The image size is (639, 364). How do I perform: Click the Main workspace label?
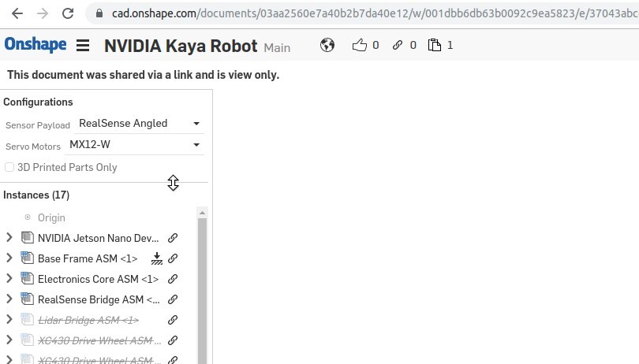tap(277, 48)
